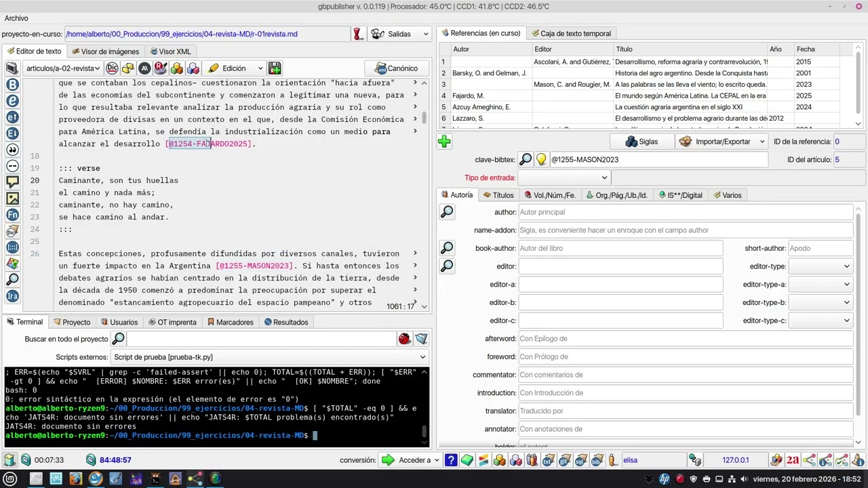Open the Scripts externos selector
The height and width of the screenshot is (488, 868).
click(269, 357)
